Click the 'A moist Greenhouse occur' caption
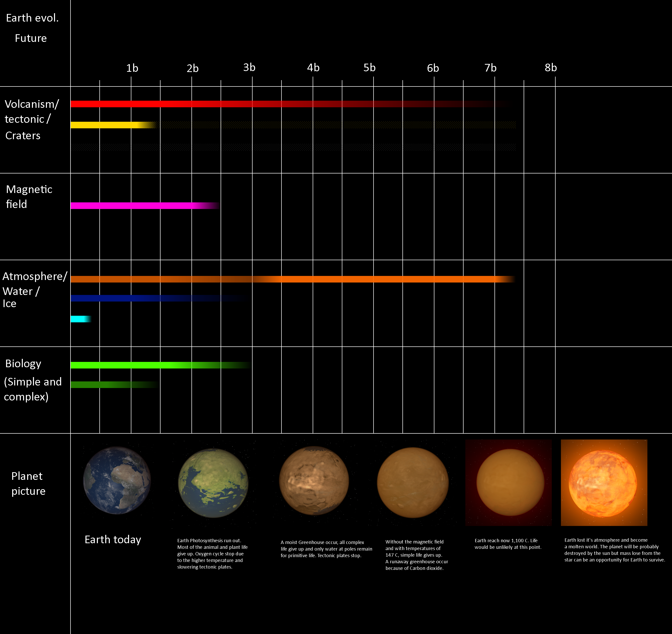Viewport: 672px width, 634px height. pyautogui.click(x=327, y=549)
